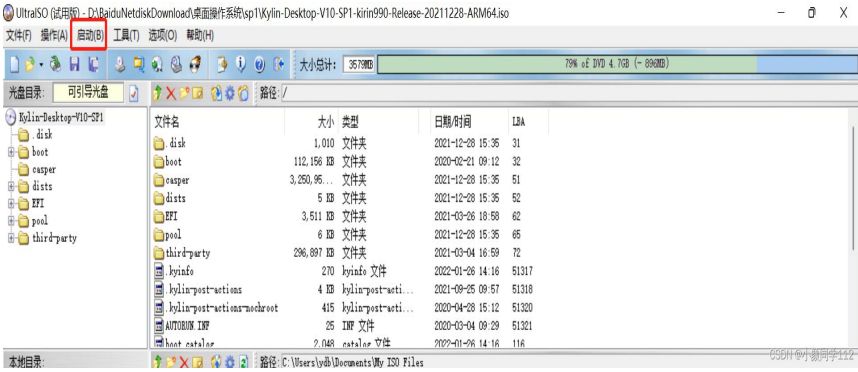Click the burn CD image flame icon
Viewport: 858px width, 372px height.
195,65
